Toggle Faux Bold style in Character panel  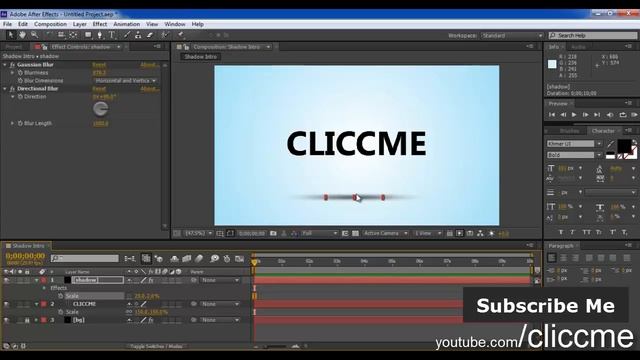click(x=561, y=232)
